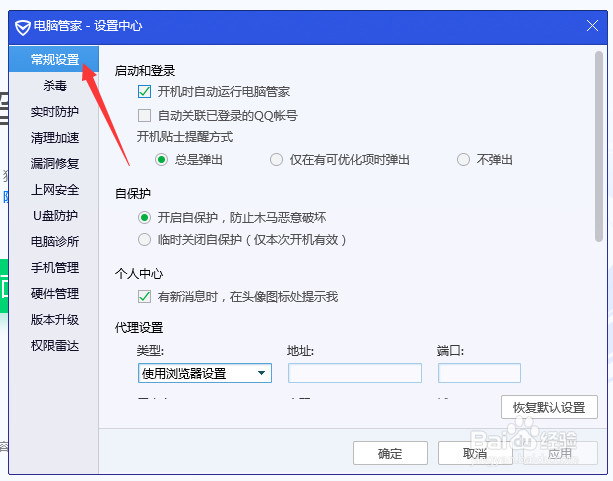Toggle 有新消息时，在头像图标处提示我 checkbox
The image size is (613, 481).
pos(144,296)
